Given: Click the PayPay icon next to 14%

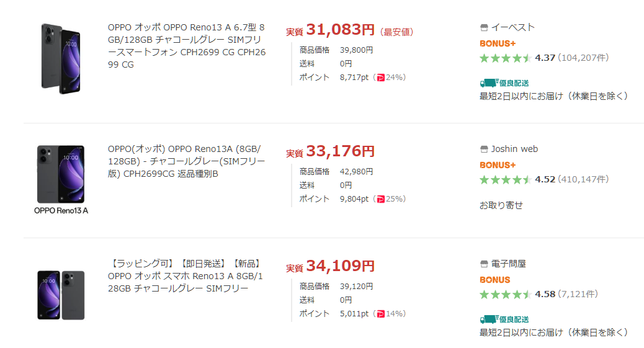Looking at the screenshot, I should (381, 314).
